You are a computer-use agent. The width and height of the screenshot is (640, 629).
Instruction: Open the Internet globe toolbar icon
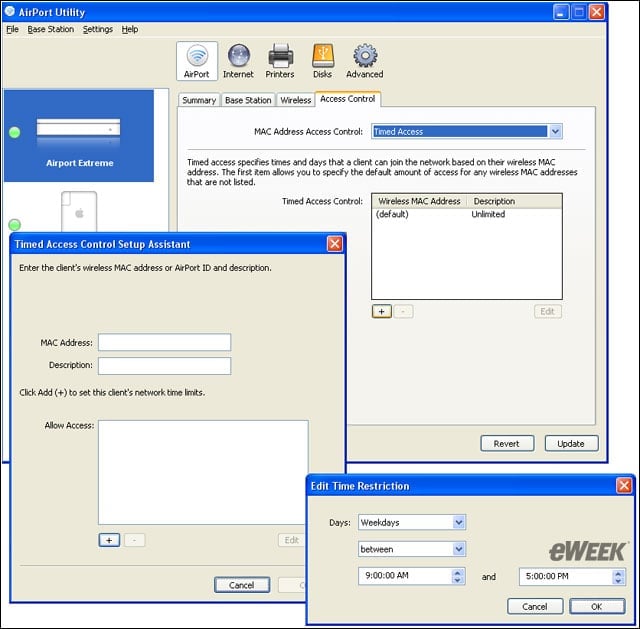(x=238, y=61)
